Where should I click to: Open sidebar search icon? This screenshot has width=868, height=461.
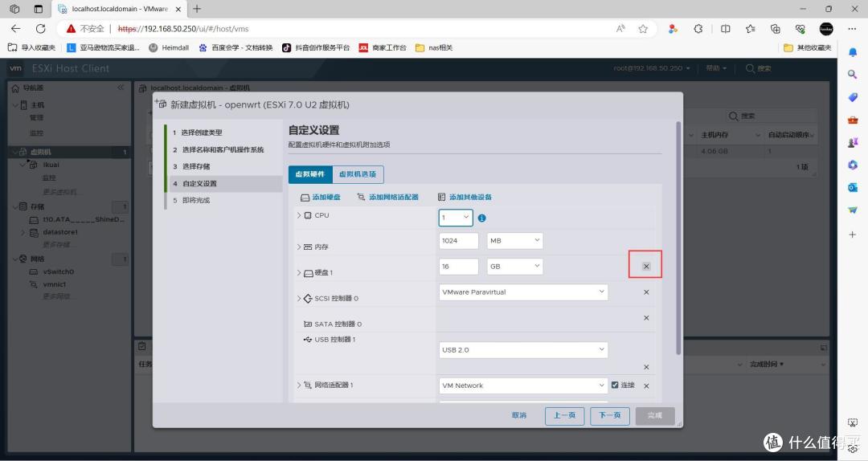coord(853,74)
